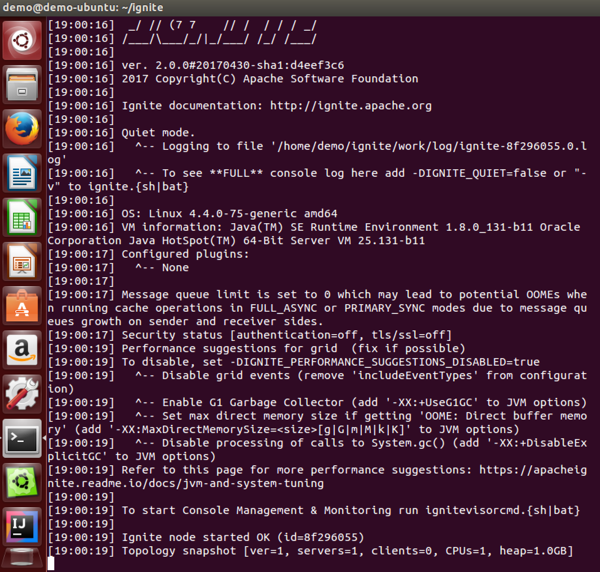This screenshot has width=600, height=572.
Task: Click '-DIGNITE_PERFORMANCE_SUGGESTIONS_DISABLED=true' option text
Action: pos(385,362)
